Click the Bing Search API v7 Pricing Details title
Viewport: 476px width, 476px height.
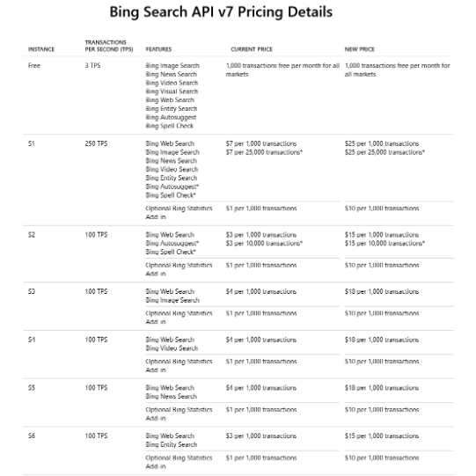pos(221,12)
